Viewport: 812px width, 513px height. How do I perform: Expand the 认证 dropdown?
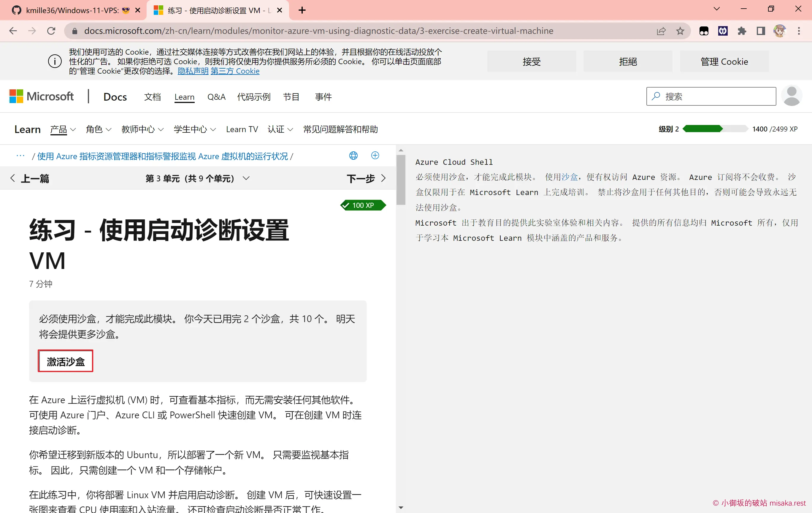tap(280, 129)
